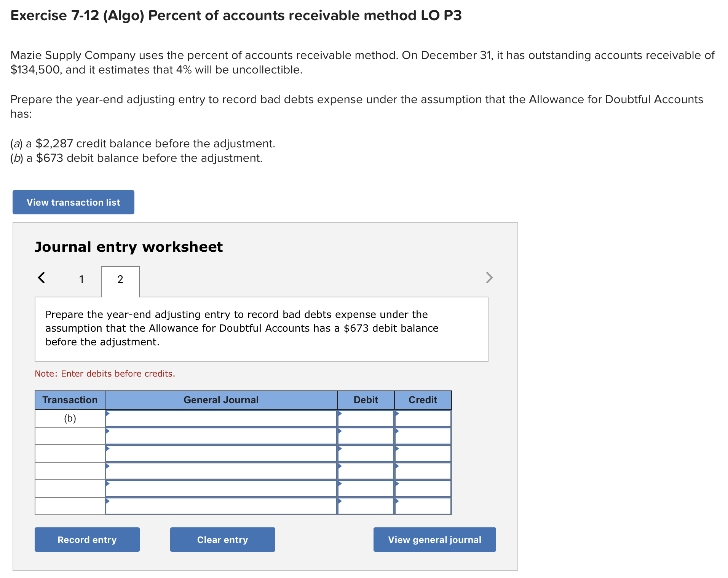Click the Record entry button

click(x=87, y=540)
